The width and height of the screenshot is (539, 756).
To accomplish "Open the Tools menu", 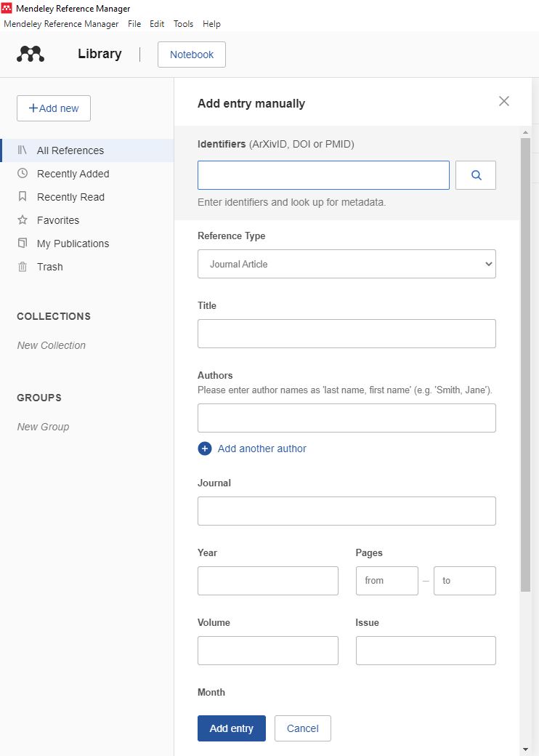I will pyautogui.click(x=183, y=24).
